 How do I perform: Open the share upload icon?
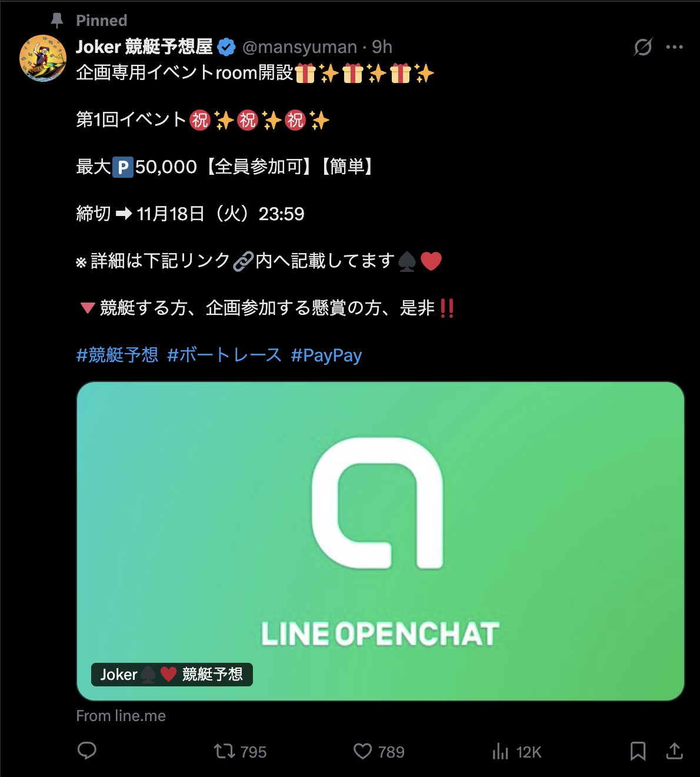click(x=674, y=751)
